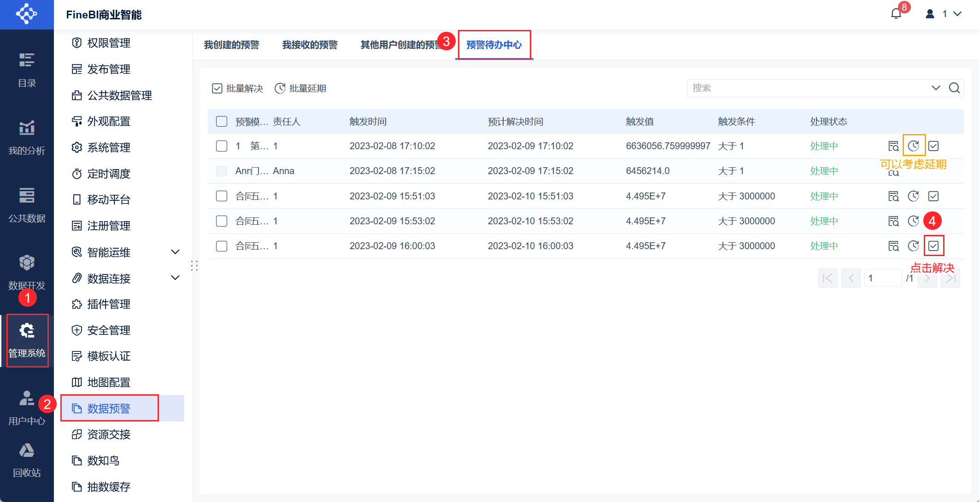Open the user account dropdown arrow
The width and height of the screenshot is (980, 502).
[x=957, y=14]
